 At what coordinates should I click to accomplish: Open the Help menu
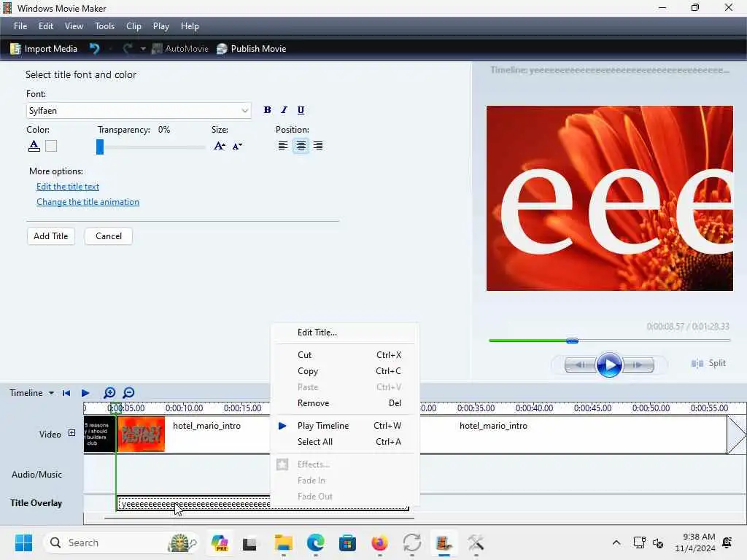pos(190,26)
